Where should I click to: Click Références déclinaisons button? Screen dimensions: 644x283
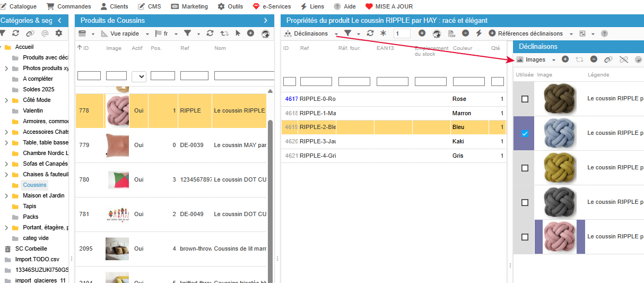[x=530, y=33]
